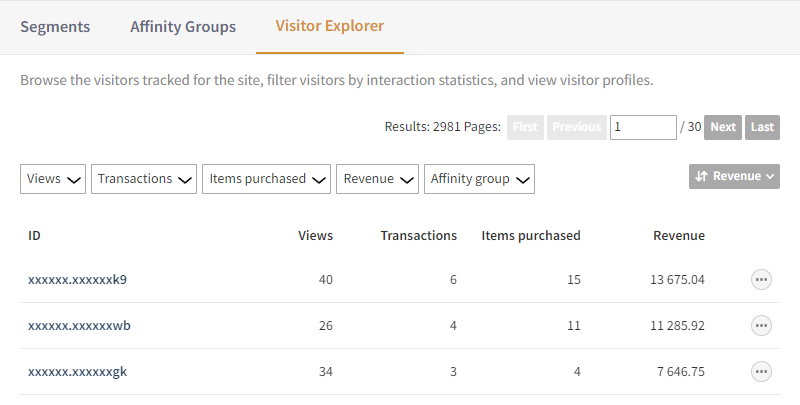This screenshot has height=405, width=800.
Task: Open actions menu for visitor xxxxxx.xxxxxxwb
Action: [761, 326]
